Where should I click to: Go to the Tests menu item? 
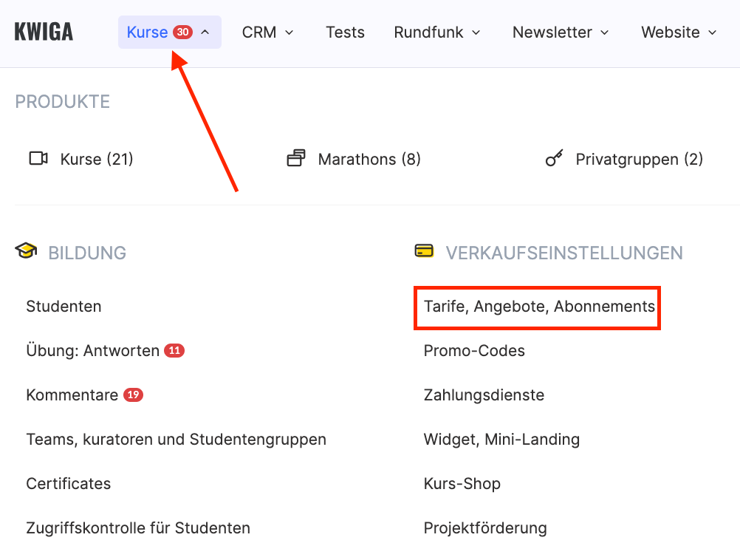point(345,33)
